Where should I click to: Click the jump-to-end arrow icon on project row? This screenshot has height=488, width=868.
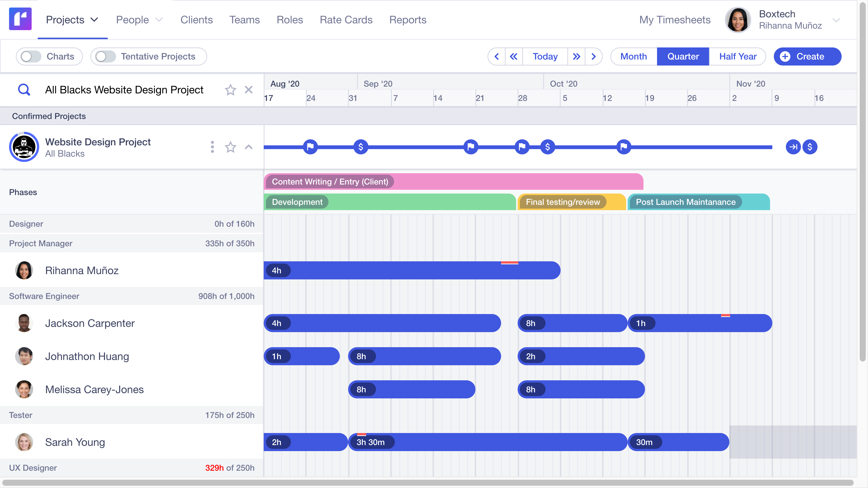793,146
